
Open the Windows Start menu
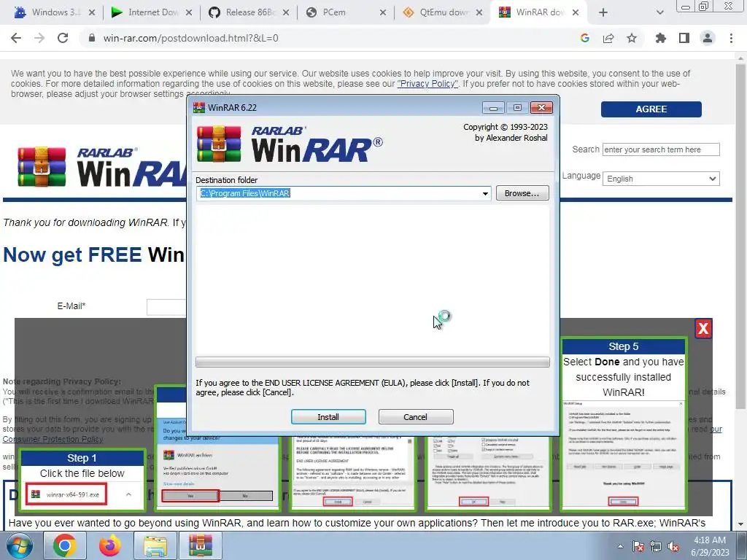coord(20,545)
